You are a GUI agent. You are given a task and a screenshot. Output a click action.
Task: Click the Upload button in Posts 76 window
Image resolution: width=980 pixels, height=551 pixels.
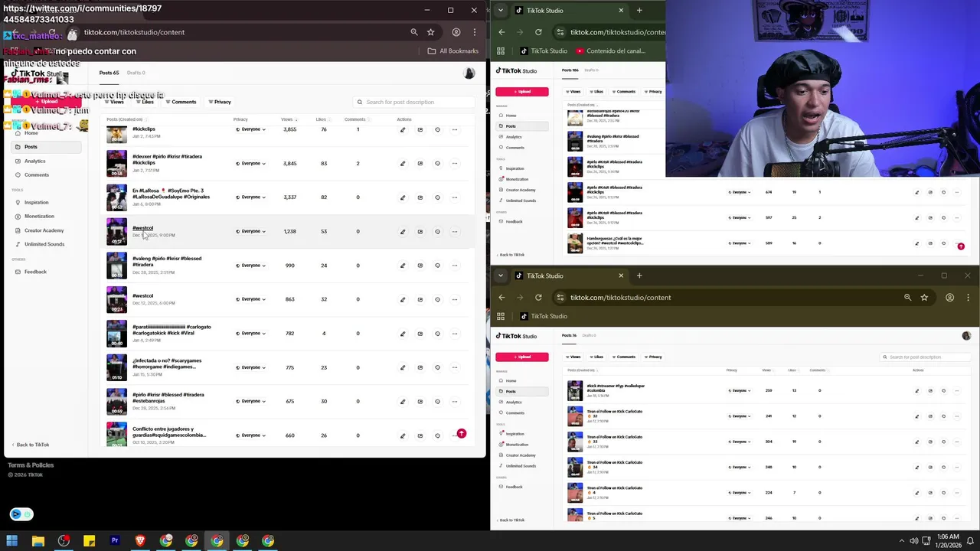[x=521, y=357]
